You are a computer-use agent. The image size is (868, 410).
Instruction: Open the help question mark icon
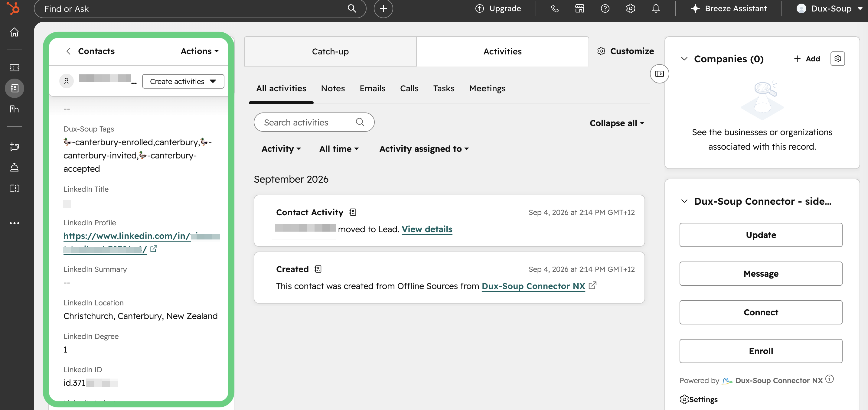pyautogui.click(x=605, y=8)
